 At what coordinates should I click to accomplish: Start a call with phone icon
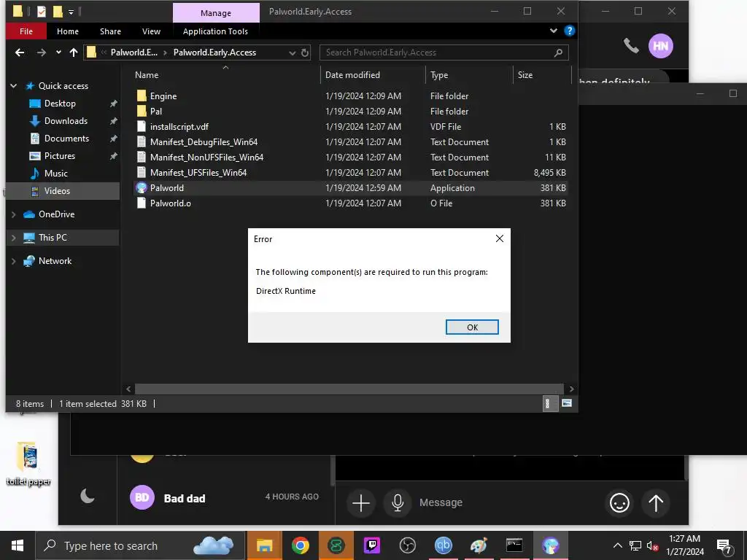pyautogui.click(x=631, y=46)
